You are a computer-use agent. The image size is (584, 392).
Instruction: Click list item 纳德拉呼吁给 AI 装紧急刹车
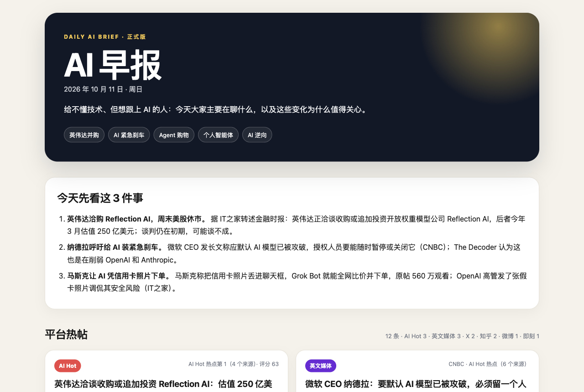point(297,253)
